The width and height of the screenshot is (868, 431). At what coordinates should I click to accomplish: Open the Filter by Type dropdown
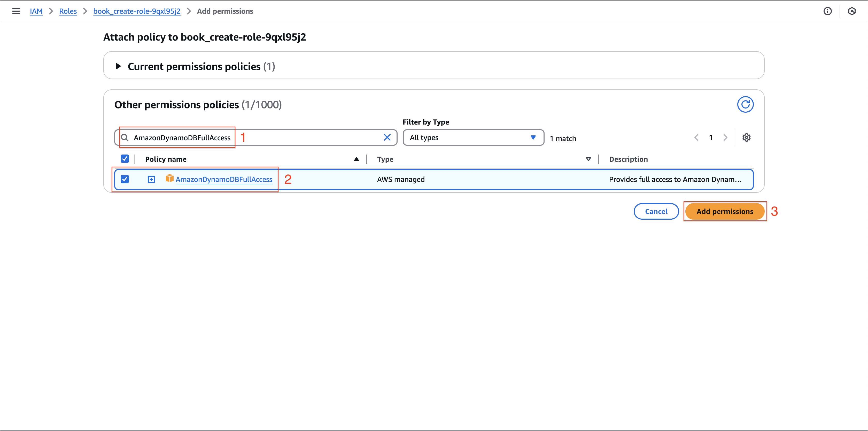tap(473, 137)
